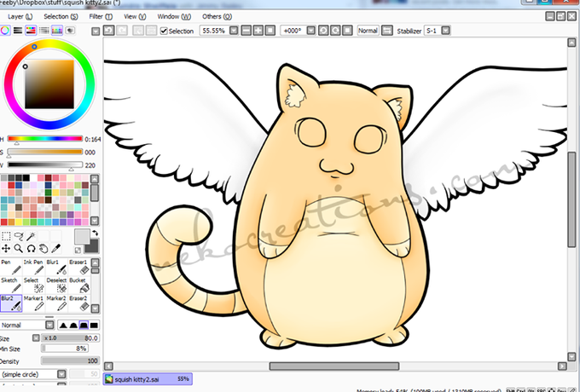Open the zoom percentage dropdown
This screenshot has height=392, width=580.
[234, 31]
